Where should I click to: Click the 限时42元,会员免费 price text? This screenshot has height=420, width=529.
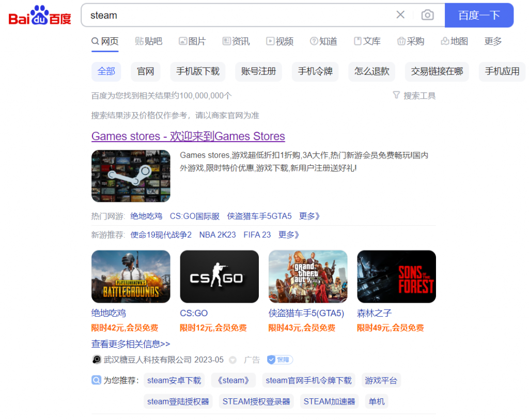pyautogui.click(x=125, y=328)
